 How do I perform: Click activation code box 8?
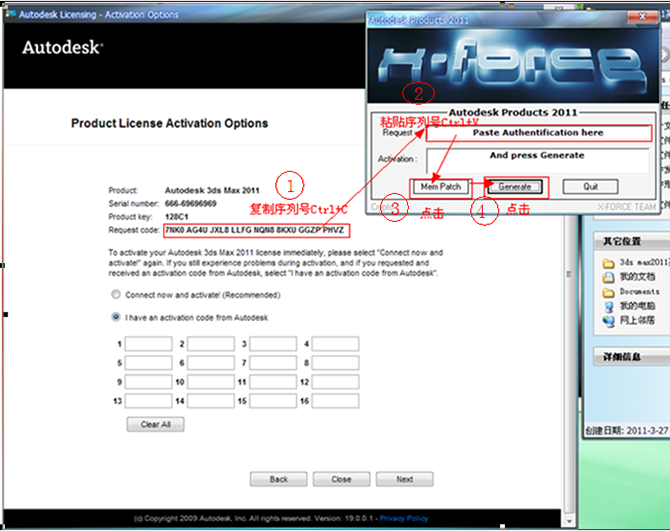335,363
